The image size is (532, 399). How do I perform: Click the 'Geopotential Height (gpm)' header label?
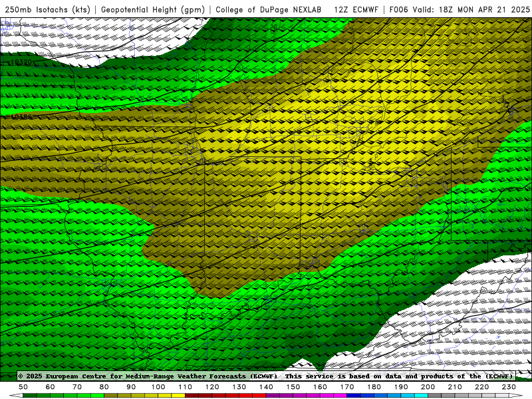click(153, 9)
